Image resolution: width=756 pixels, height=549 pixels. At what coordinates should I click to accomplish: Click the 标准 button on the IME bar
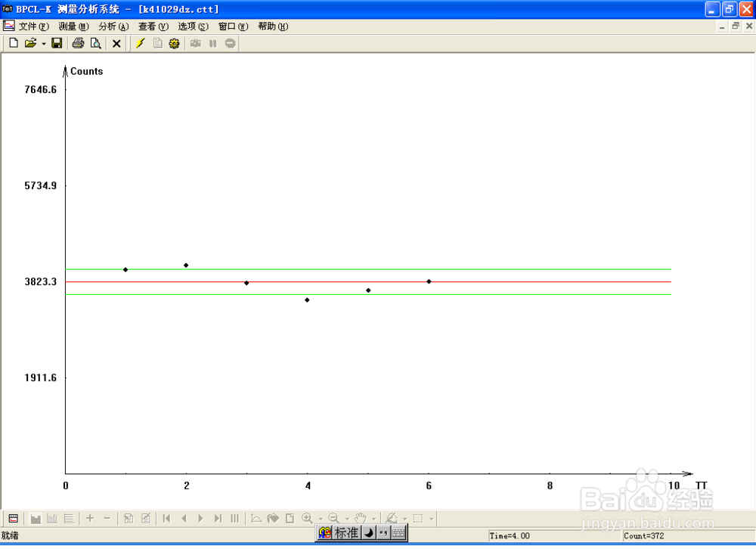347,532
